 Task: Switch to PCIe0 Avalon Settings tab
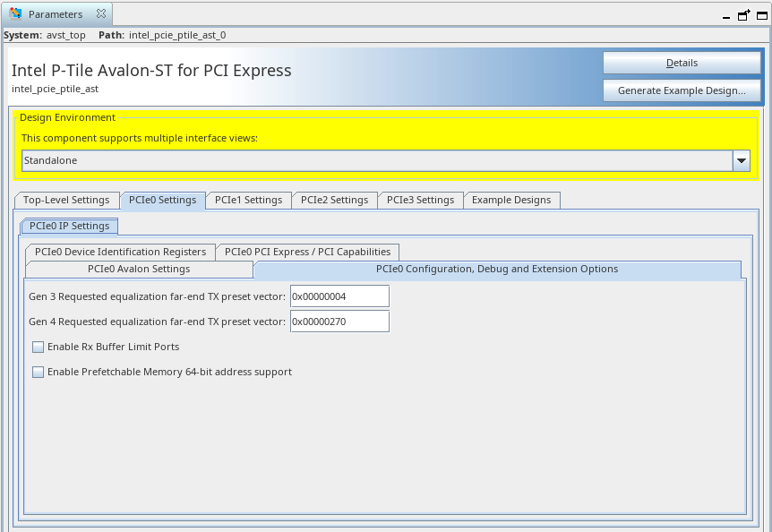[x=139, y=270]
